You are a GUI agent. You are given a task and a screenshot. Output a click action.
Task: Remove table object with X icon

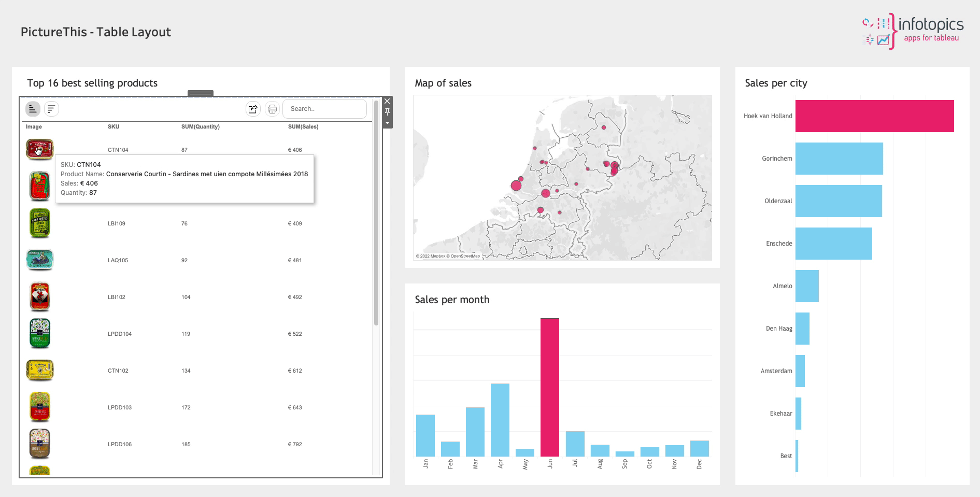pyautogui.click(x=387, y=101)
